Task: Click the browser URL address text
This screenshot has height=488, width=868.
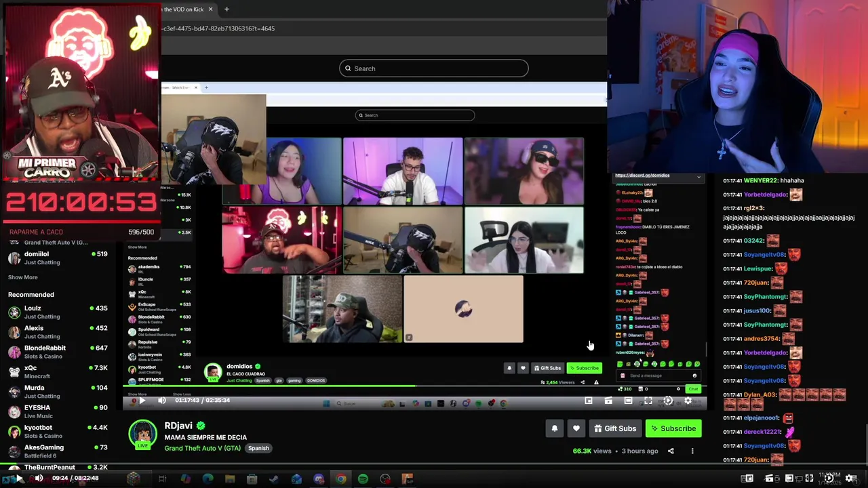Action: tap(218, 28)
